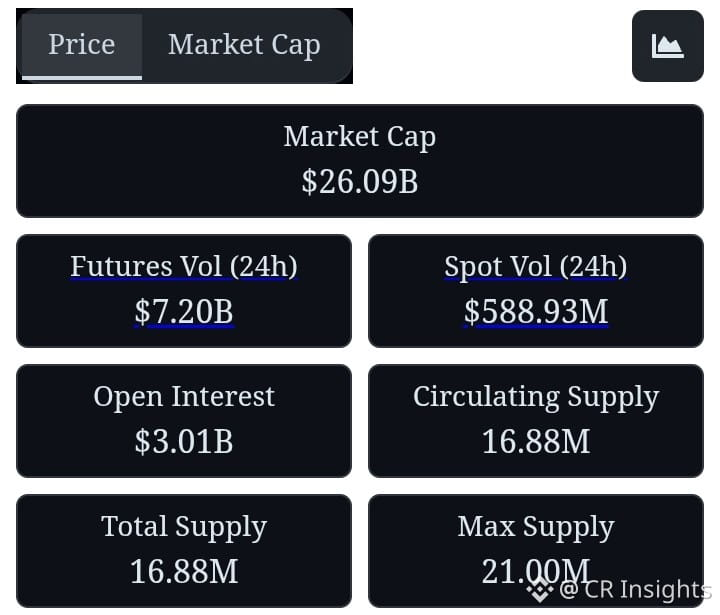This screenshot has width=720, height=615.
Task: Click the 16.88M circulating supply value
Action: click(x=536, y=442)
